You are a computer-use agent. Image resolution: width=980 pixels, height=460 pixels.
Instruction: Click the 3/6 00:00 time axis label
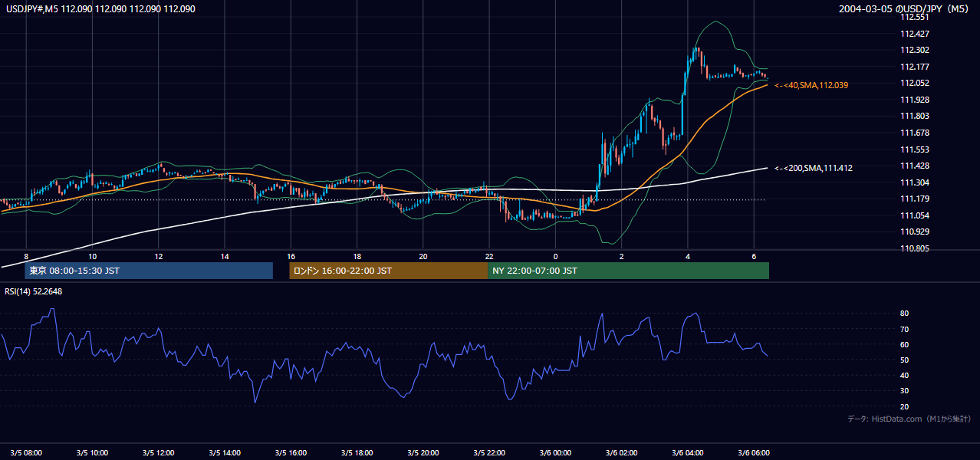(x=555, y=452)
